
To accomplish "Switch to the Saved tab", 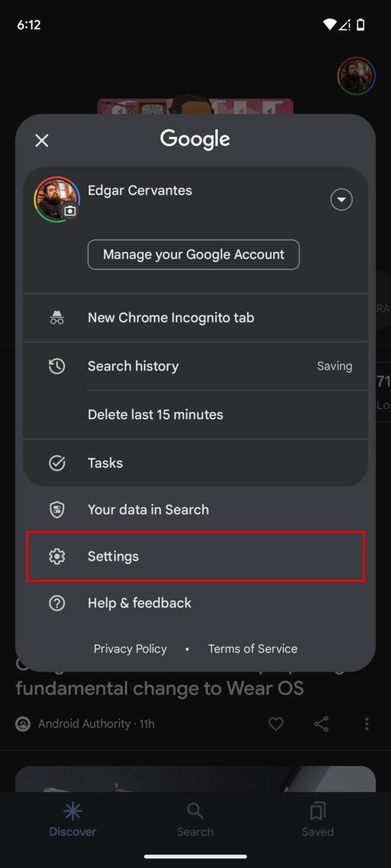I will coord(317,820).
